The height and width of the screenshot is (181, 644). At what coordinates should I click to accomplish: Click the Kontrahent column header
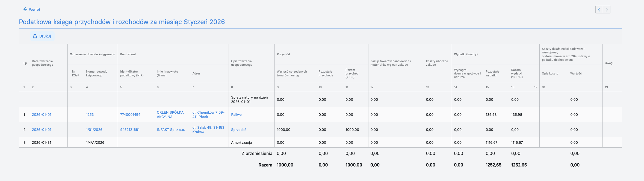tap(128, 54)
